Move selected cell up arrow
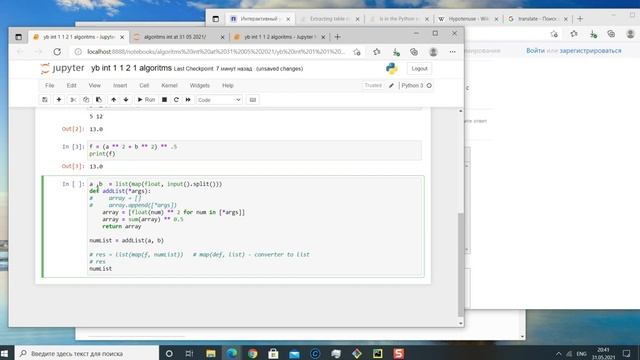The width and height of the screenshot is (640, 360). pos(113,100)
